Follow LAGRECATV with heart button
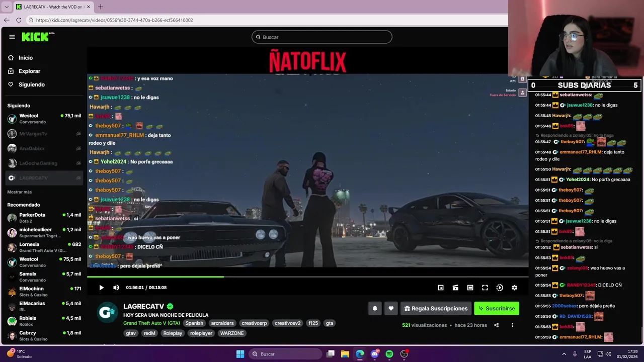 391,308
